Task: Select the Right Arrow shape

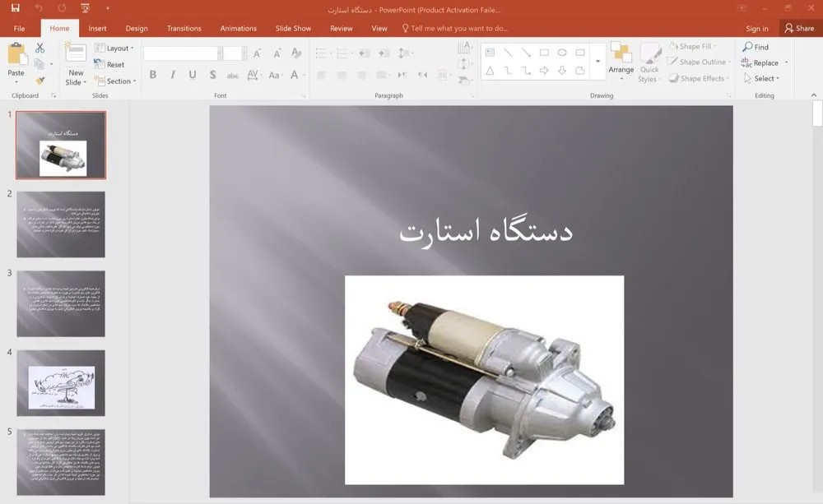Action: (x=544, y=70)
